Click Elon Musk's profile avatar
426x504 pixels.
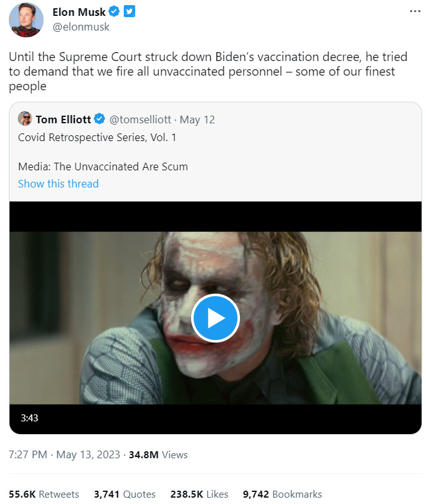click(26, 20)
